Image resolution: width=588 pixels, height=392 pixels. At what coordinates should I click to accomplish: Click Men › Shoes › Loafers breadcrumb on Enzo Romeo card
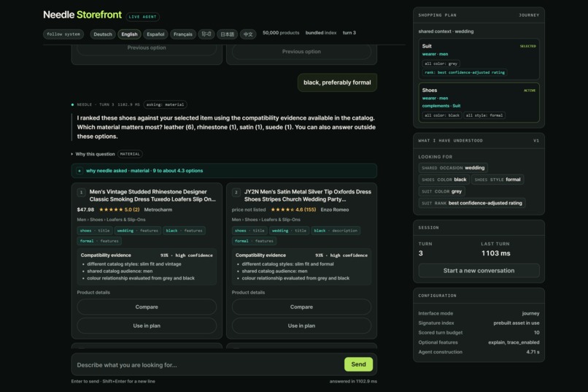[266, 220]
